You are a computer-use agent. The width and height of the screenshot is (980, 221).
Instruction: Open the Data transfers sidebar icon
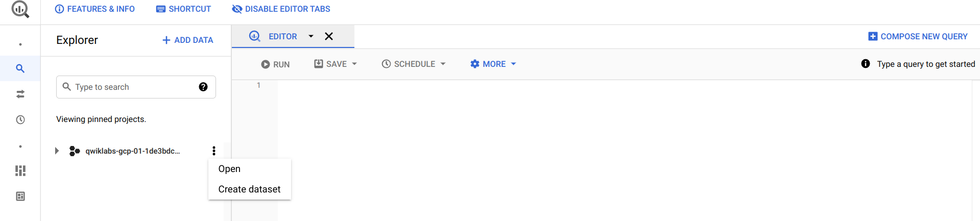(20, 94)
